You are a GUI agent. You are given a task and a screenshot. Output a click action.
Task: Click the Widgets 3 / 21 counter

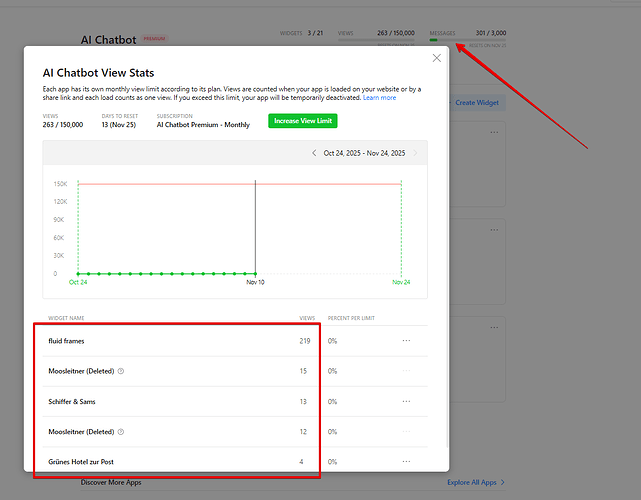[301, 33]
